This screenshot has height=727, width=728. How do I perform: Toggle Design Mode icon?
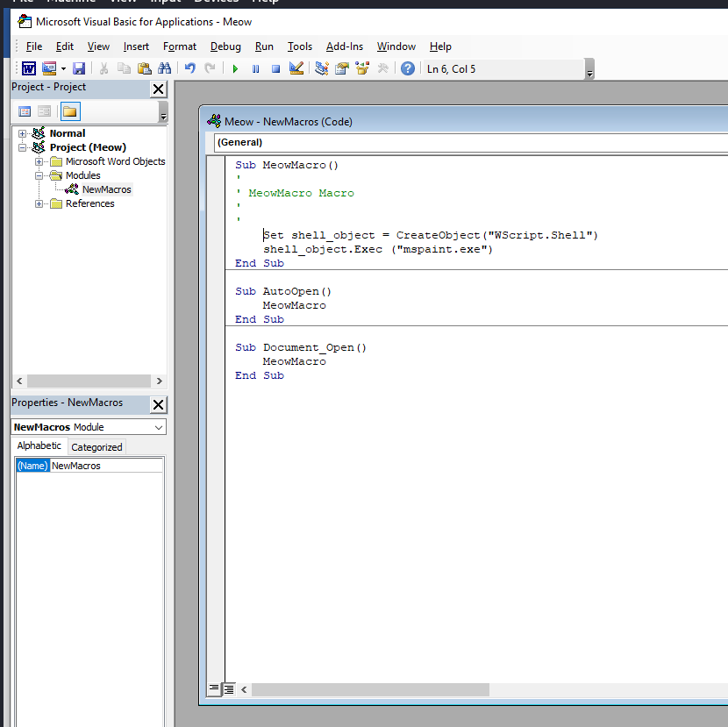click(296, 68)
